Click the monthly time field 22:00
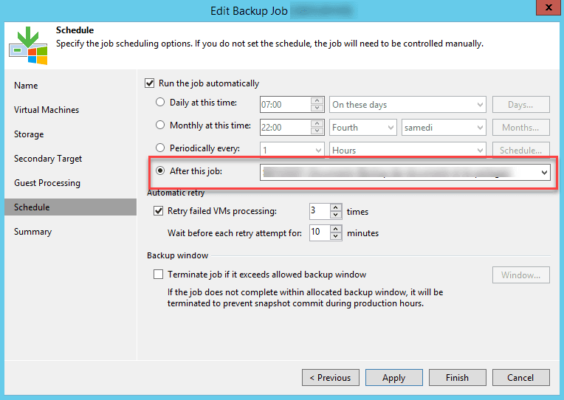 pos(286,128)
